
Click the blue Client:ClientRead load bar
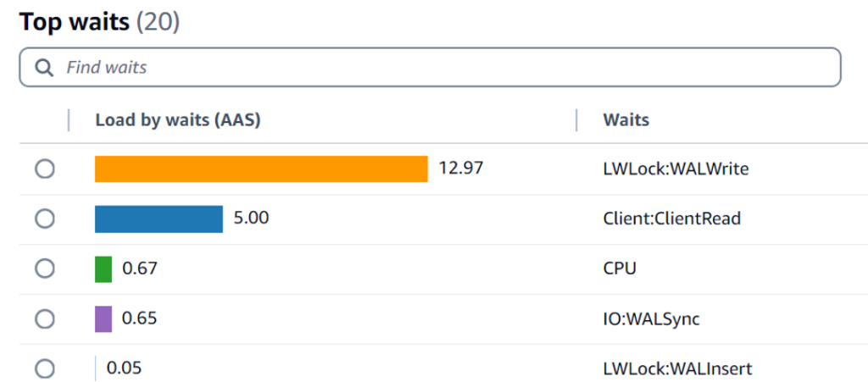tap(159, 219)
